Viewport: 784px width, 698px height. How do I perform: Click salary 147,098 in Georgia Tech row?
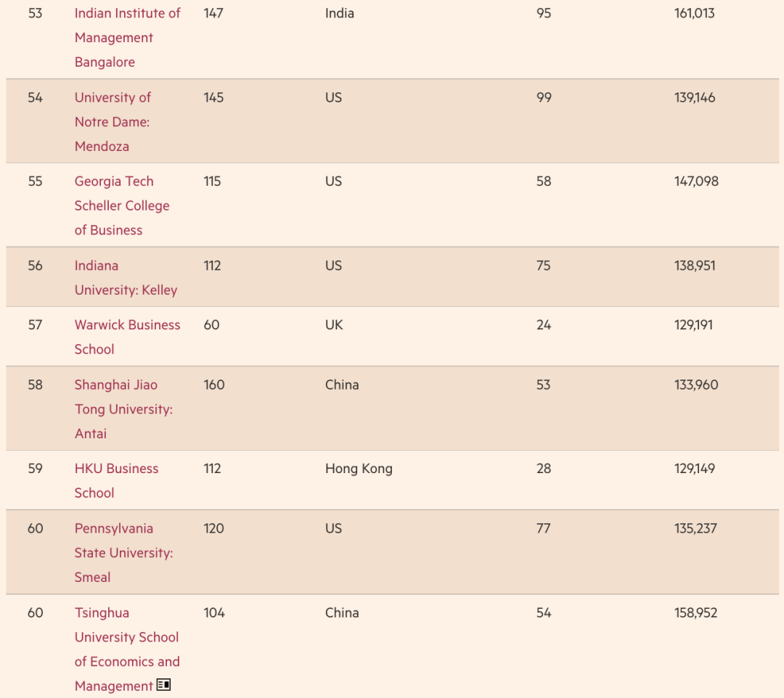pos(696,181)
